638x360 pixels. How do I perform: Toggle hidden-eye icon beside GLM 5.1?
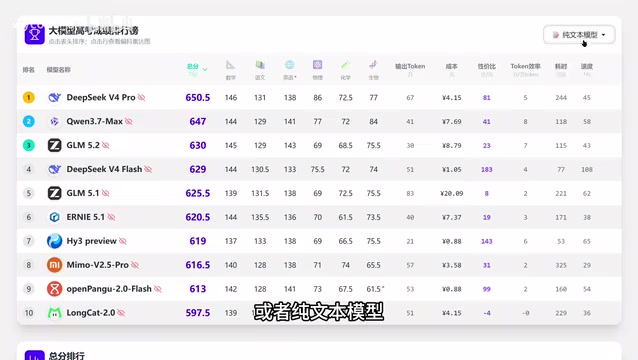(x=106, y=193)
